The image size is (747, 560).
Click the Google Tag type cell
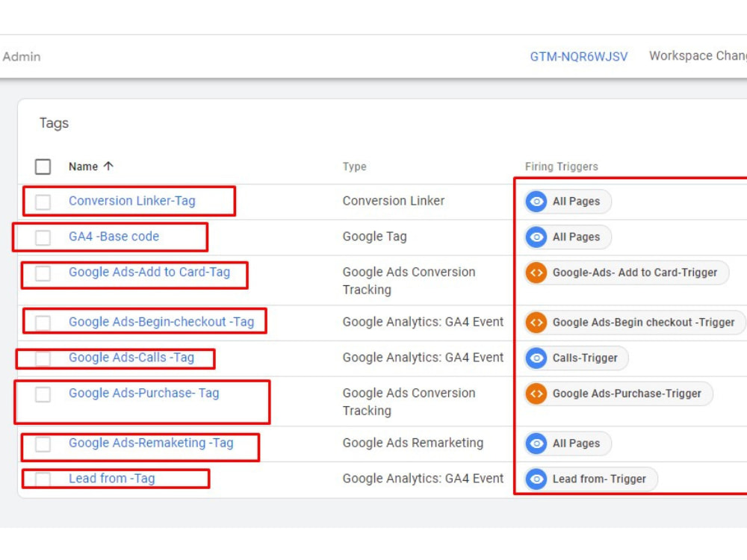[374, 237]
